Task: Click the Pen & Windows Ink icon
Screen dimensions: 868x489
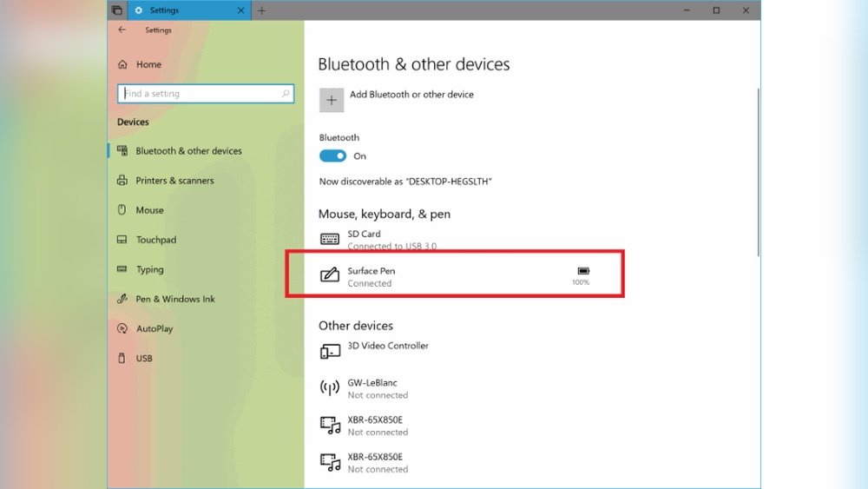Action: pyautogui.click(x=122, y=299)
